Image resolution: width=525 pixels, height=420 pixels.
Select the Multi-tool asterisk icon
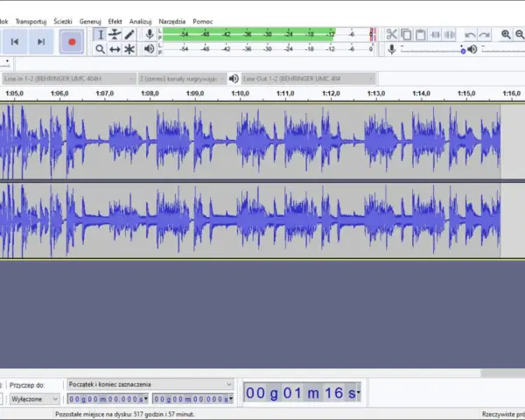129,49
